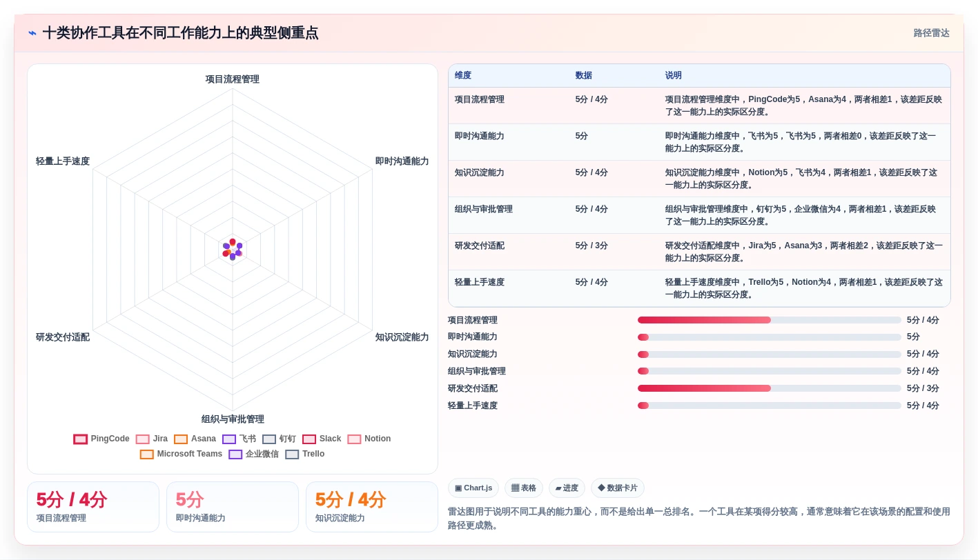
Task: Click the 说明 column header
Action: [x=674, y=76]
